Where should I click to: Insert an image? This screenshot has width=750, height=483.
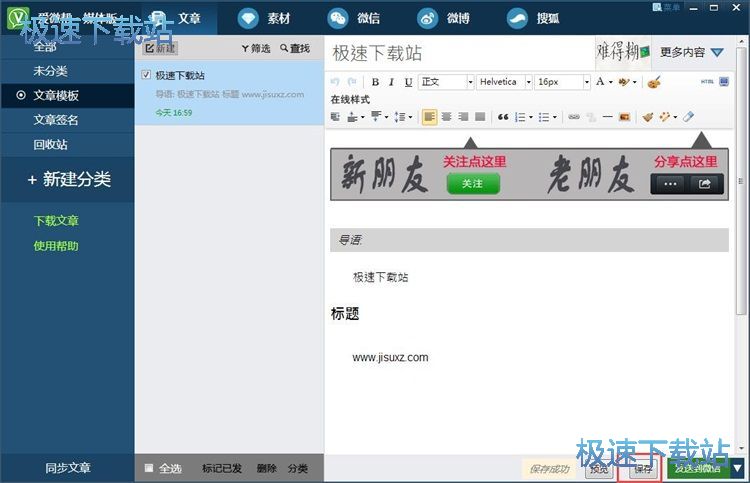[624, 117]
